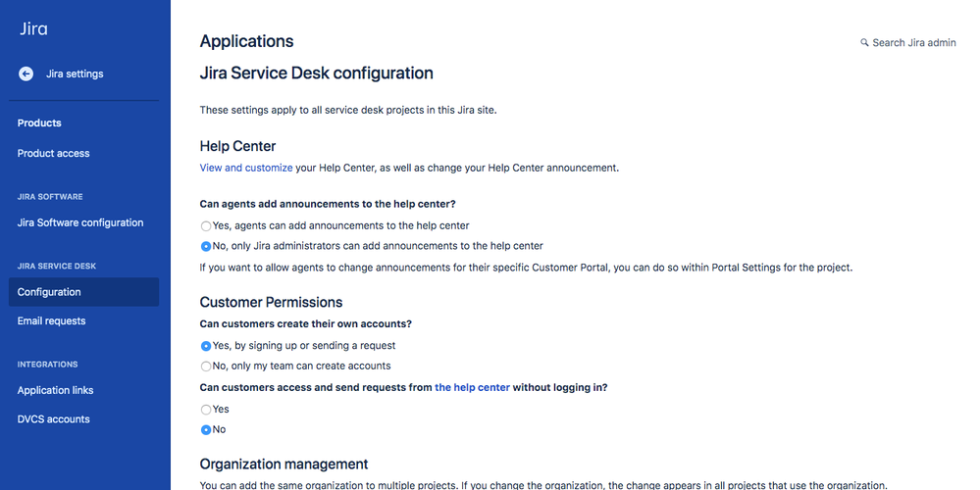
Task: Click the Applications heading
Action: [246, 41]
